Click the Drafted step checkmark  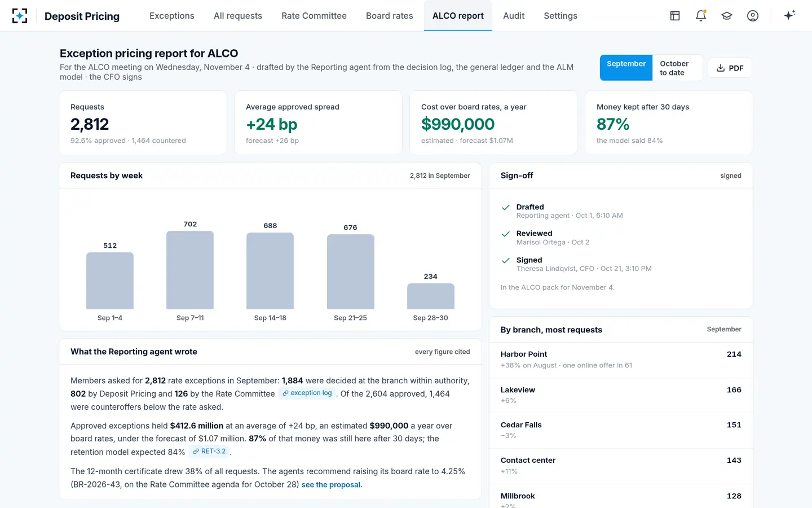pos(506,208)
